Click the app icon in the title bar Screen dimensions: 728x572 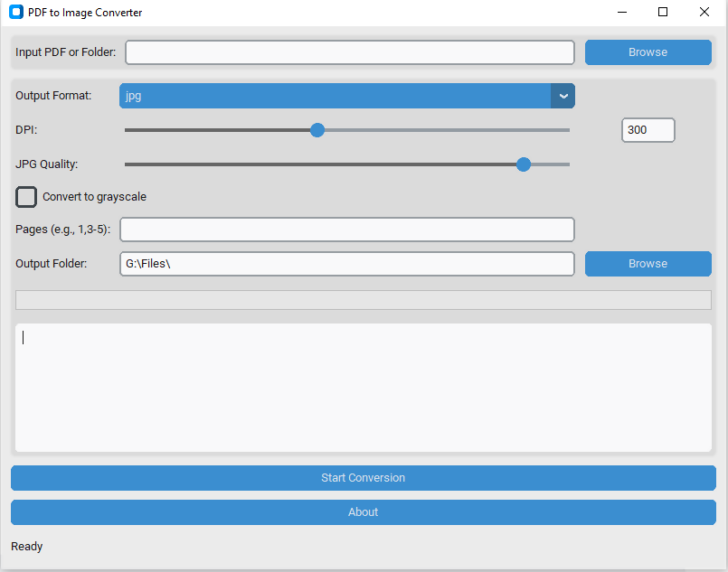[16, 12]
